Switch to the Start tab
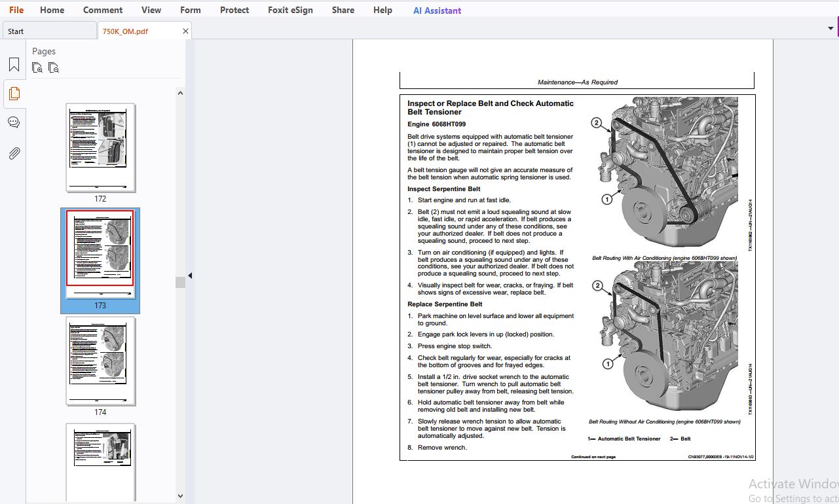Viewport: 839px width, 504px height. [48, 31]
